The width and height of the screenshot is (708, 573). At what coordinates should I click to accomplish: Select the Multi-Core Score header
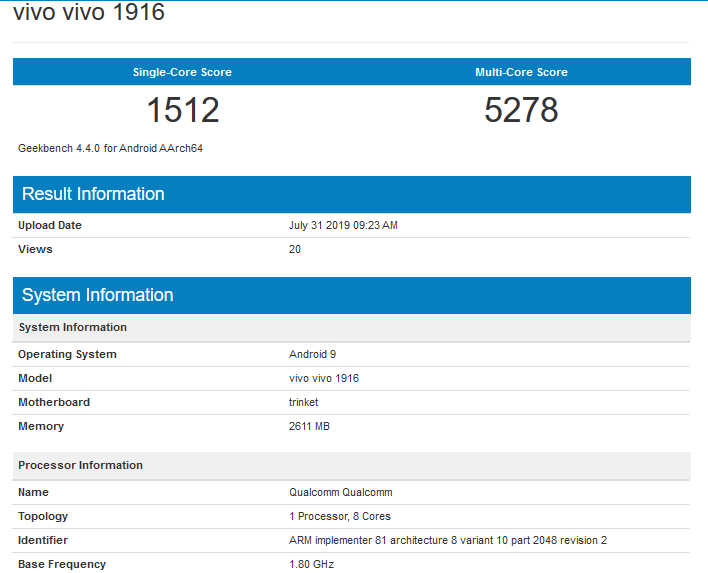point(521,72)
